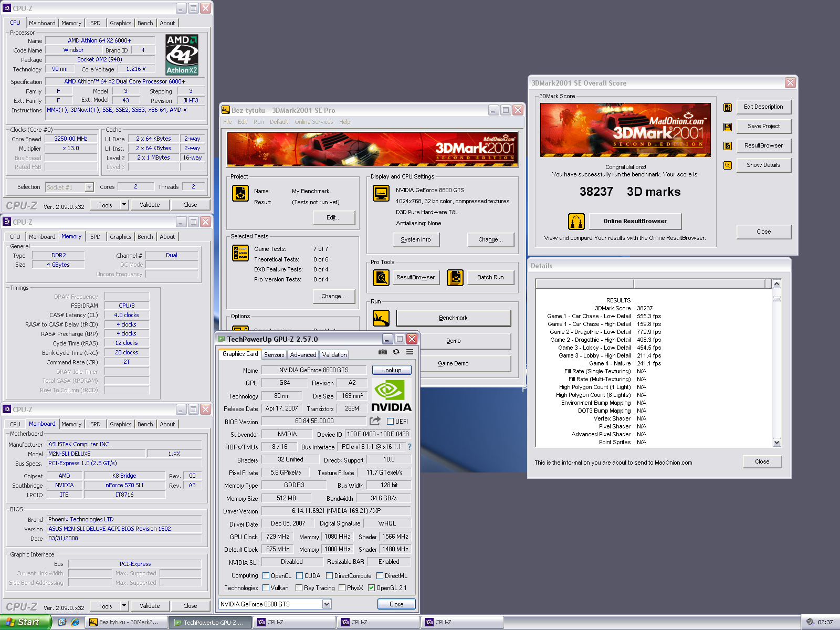Click the Run benchmark explosion icon
The height and width of the screenshot is (630, 840).
coord(381,318)
